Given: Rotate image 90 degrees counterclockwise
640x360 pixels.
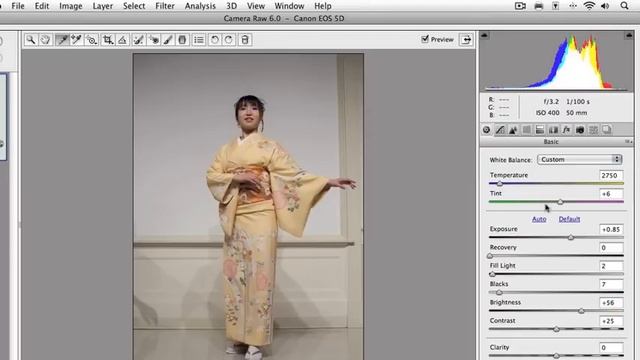Looking at the screenshot, I should (x=214, y=40).
